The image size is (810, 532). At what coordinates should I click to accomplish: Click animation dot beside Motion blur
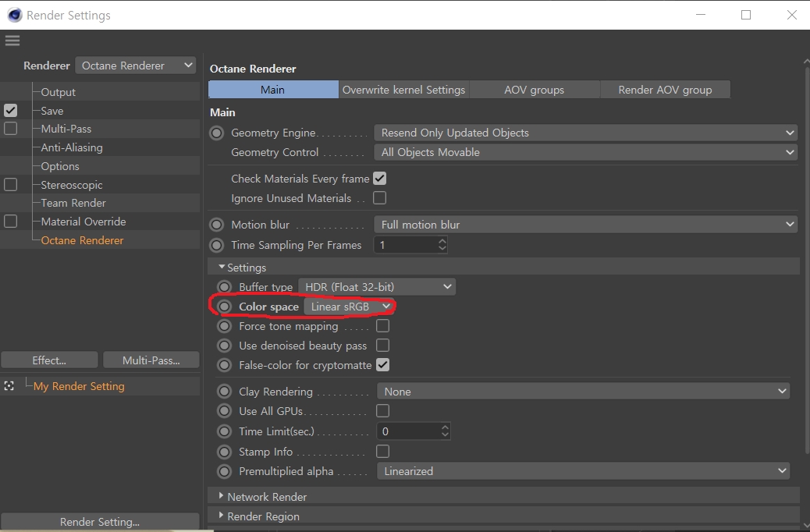point(216,225)
